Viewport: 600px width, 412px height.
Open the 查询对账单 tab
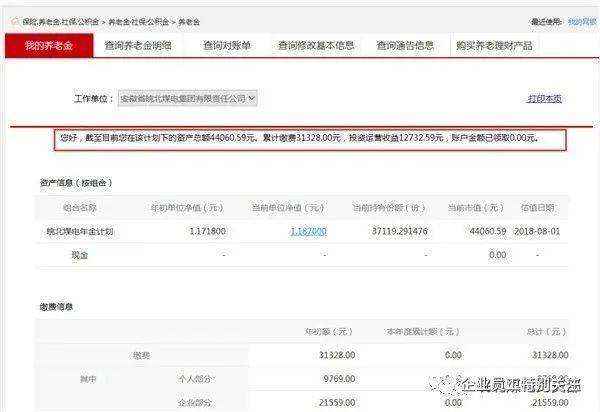pyautogui.click(x=227, y=46)
